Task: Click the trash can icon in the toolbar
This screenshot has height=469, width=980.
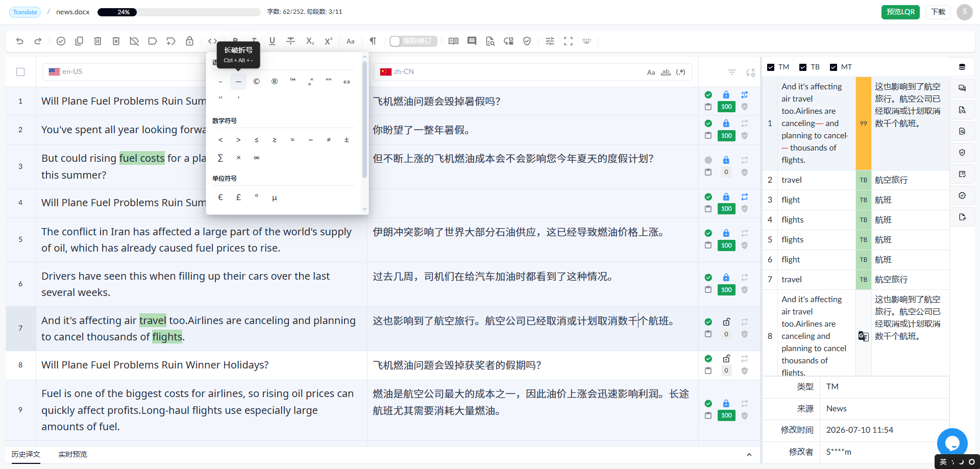Action: coord(97,41)
